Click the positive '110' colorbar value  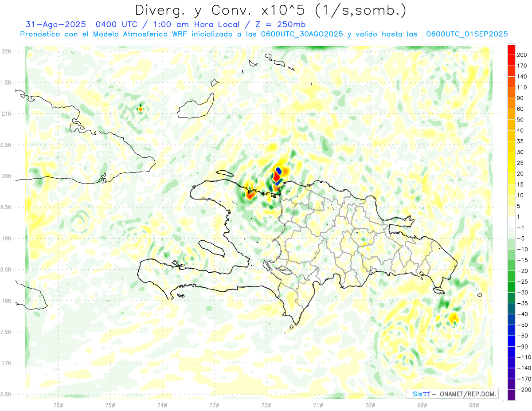click(x=522, y=87)
